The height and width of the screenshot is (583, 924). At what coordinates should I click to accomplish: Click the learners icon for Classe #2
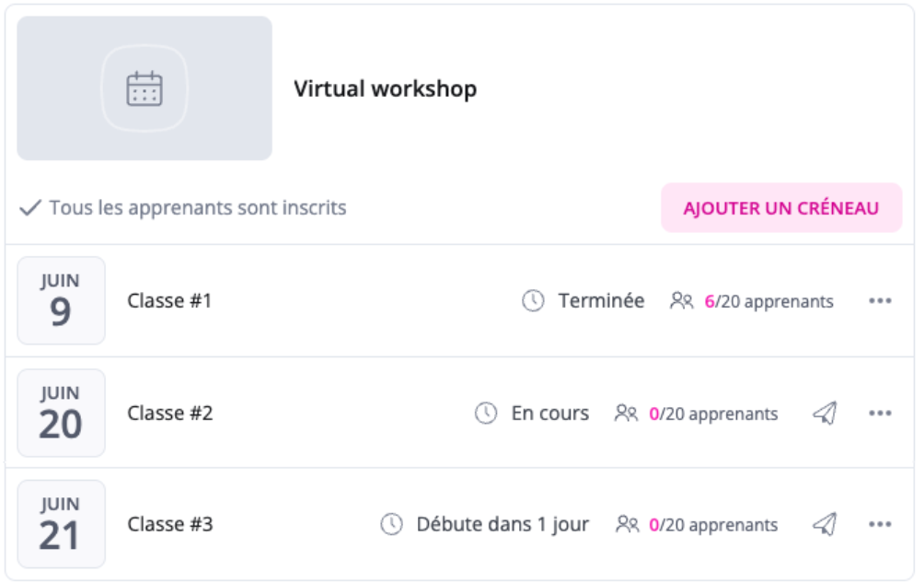point(626,414)
